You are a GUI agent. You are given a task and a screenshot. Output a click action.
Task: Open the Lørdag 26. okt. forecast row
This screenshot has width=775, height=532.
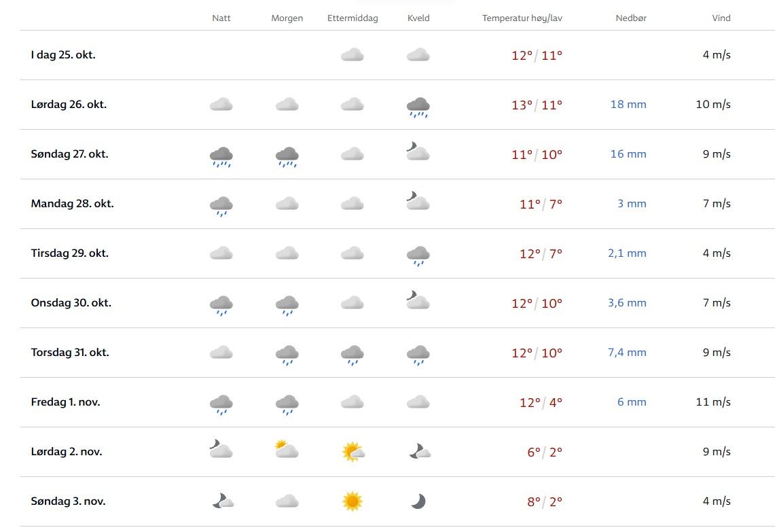click(x=69, y=105)
